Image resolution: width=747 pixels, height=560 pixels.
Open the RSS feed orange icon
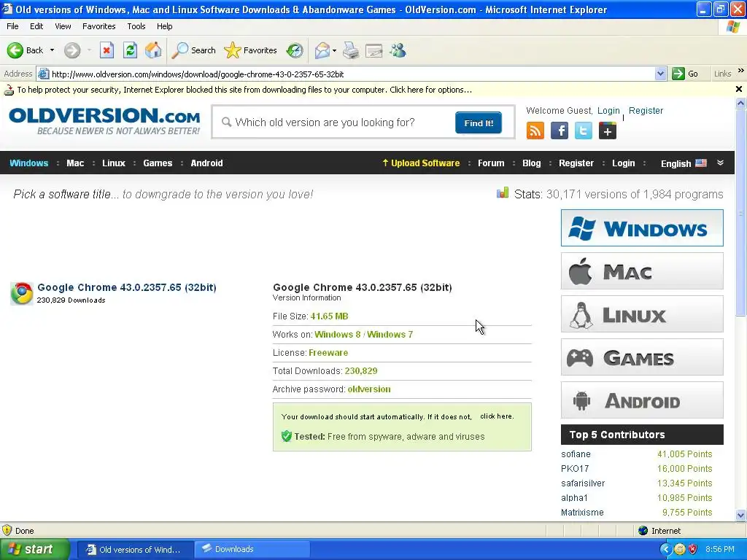click(x=535, y=131)
